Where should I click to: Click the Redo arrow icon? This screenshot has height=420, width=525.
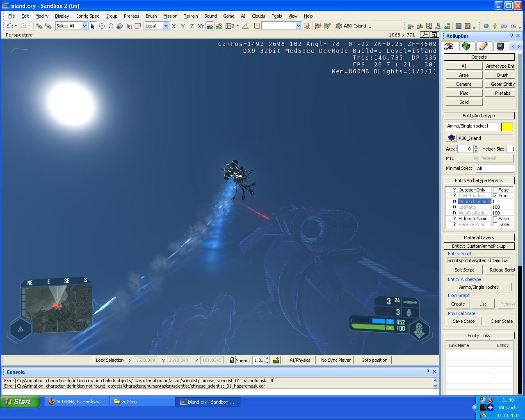pyautogui.click(x=23, y=26)
